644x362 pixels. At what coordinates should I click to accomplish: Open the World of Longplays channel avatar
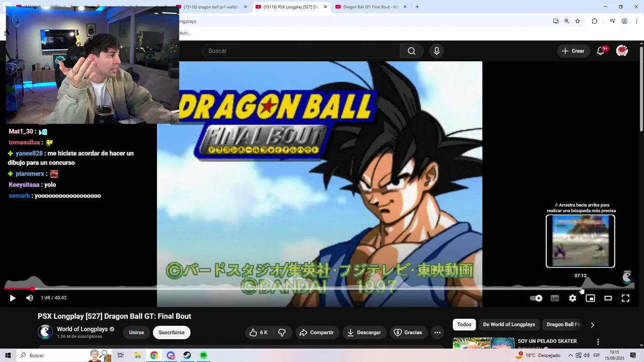(x=45, y=332)
